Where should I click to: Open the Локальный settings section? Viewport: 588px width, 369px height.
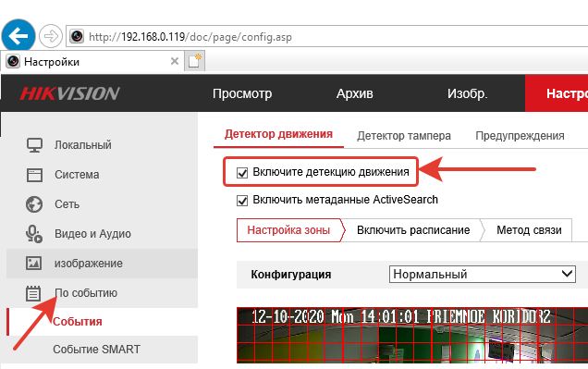83,145
